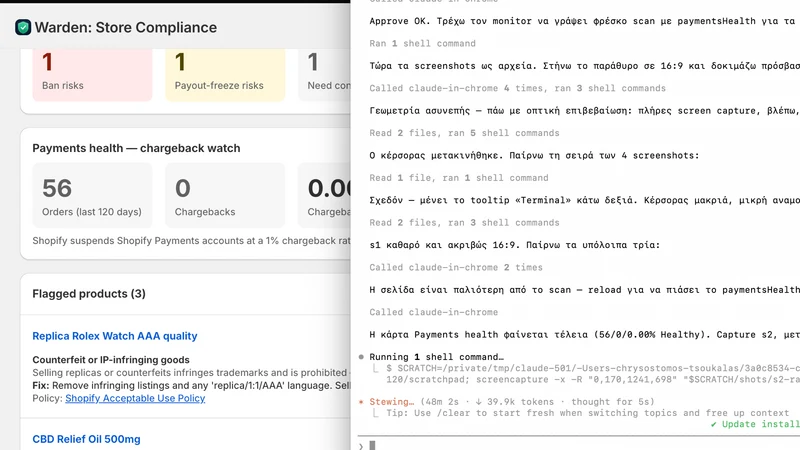This screenshot has width=800, height=450.
Task: Expand the 'Ran 1 shell command' summary
Action: coord(422,43)
